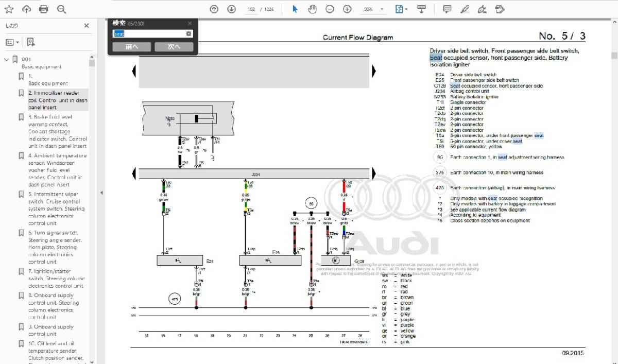Click the stamp tool icon

coord(499,9)
